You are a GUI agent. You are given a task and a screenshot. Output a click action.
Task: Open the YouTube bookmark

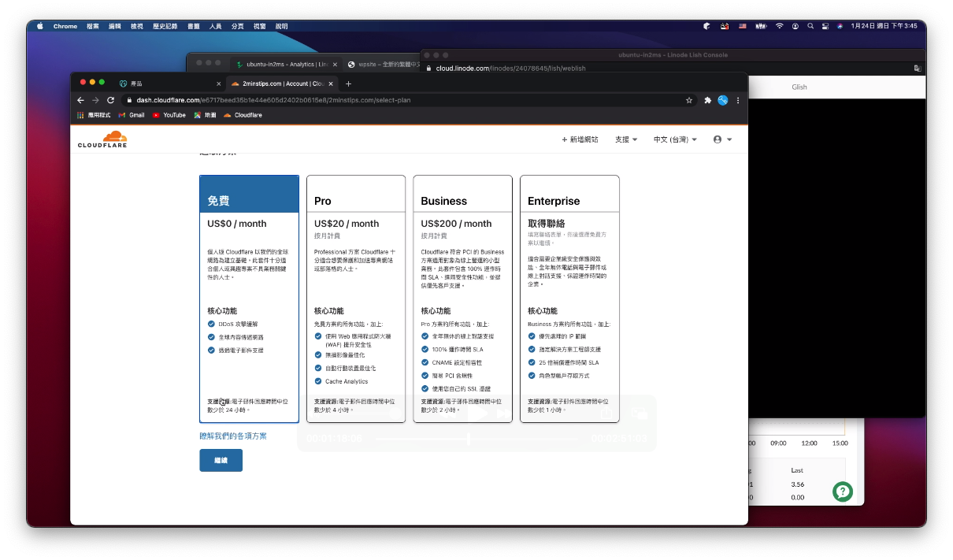pyautogui.click(x=169, y=115)
